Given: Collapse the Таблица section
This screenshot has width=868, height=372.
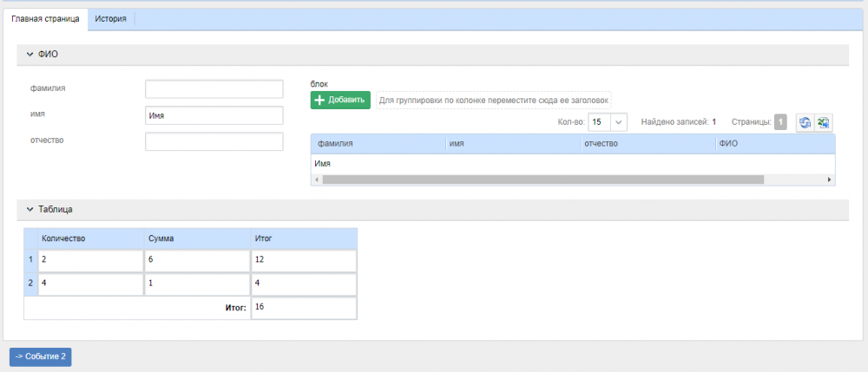Looking at the screenshot, I should [30, 210].
